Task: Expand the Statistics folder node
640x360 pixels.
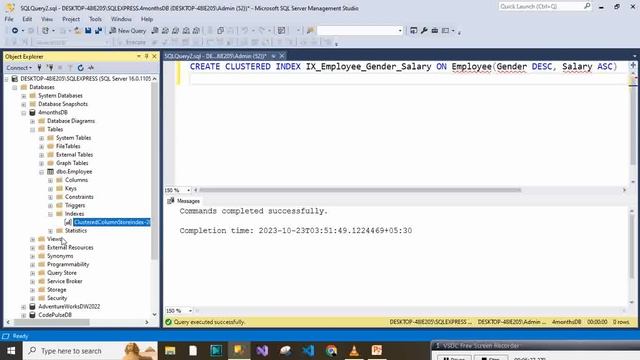Action: [x=51, y=231]
